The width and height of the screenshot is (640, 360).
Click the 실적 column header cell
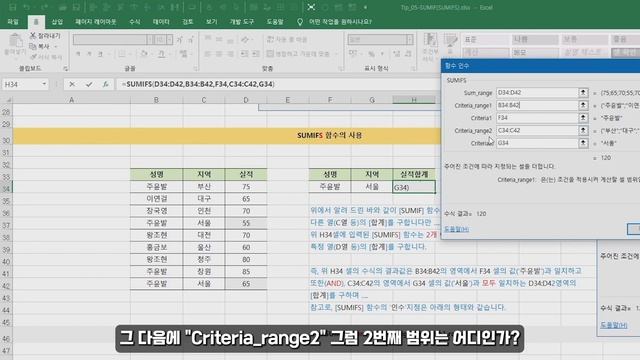point(246,174)
